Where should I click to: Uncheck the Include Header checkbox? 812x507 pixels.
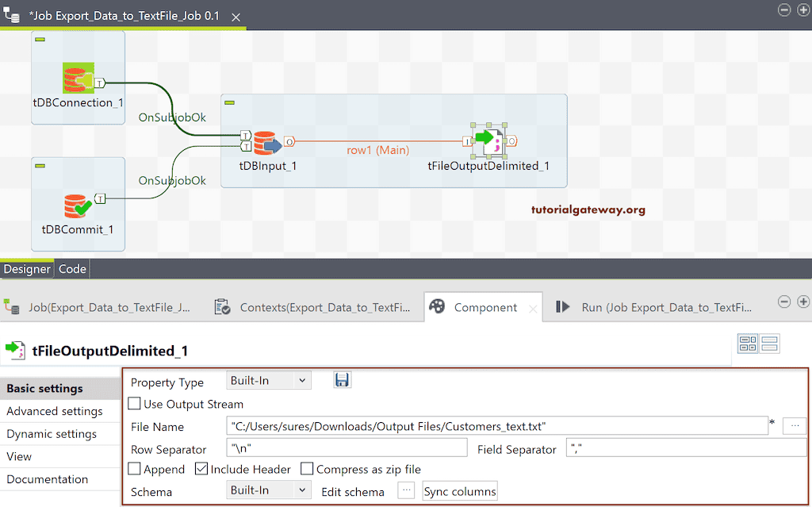pos(201,469)
